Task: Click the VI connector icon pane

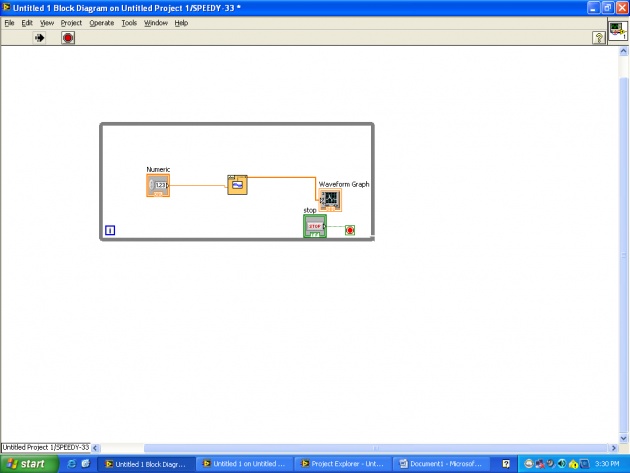Action: coord(618,31)
